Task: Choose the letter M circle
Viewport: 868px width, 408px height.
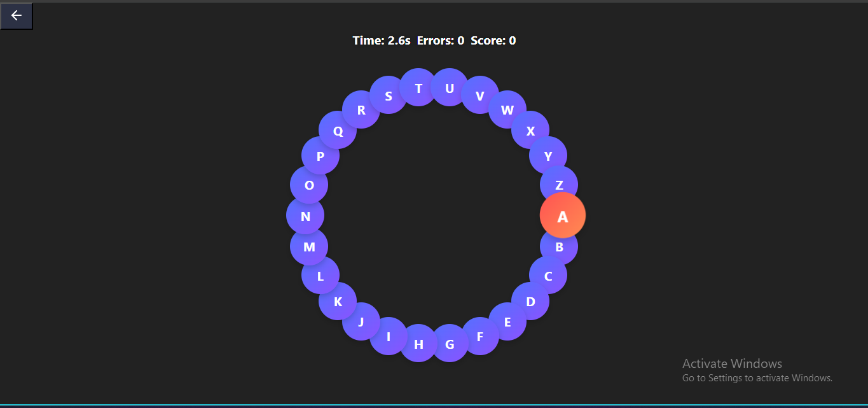Action: click(309, 246)
